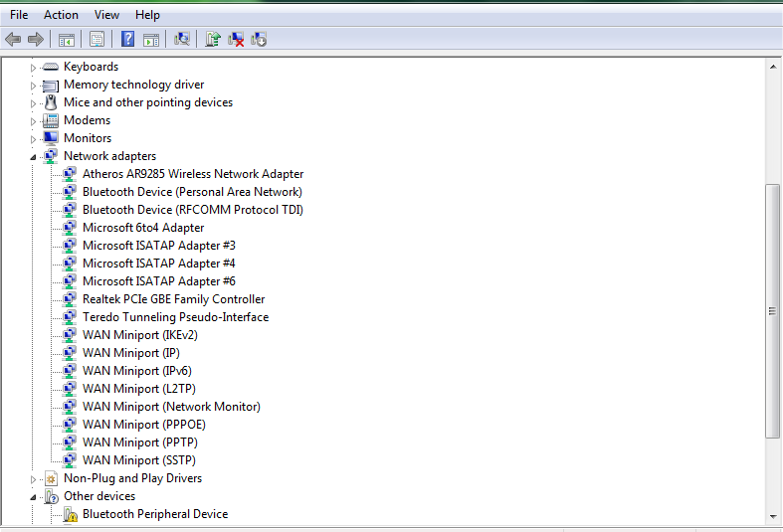
Task: Select WAN Miniport (IP)
Action: tap(131, 353)
